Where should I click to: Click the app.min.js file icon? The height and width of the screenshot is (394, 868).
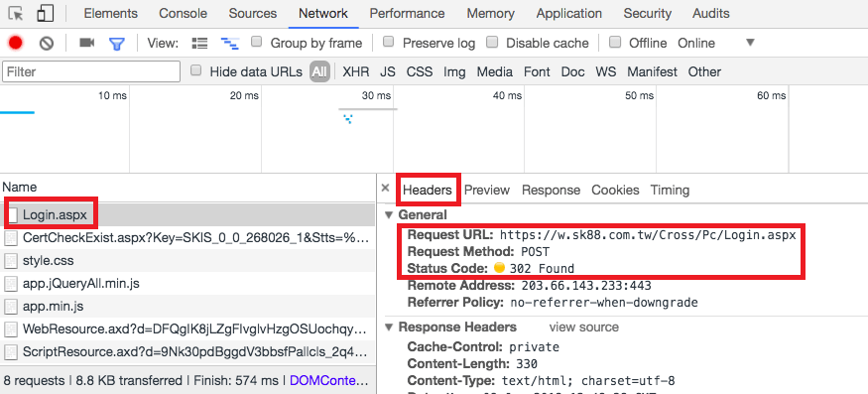11,306
